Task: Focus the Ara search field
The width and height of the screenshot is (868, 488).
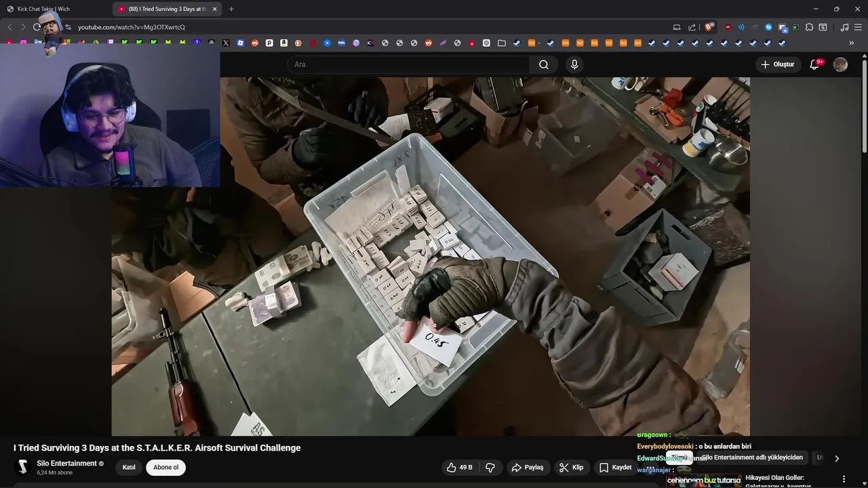Action: point(409,64)
